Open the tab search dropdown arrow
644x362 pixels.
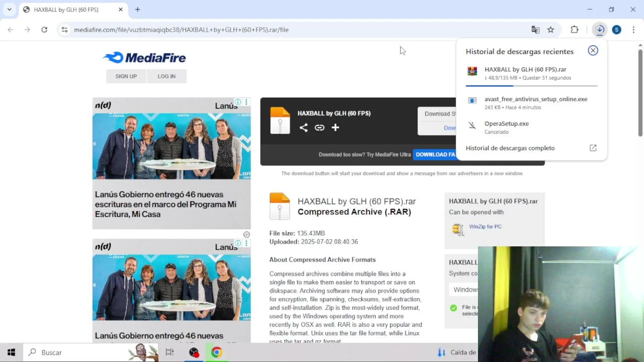click(x=9, y=10)
